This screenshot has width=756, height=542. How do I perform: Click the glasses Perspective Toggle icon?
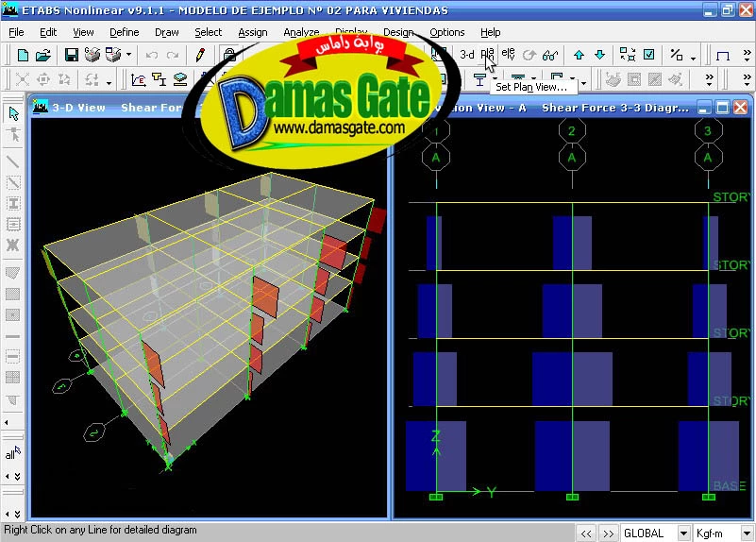(x=550, y=56)
